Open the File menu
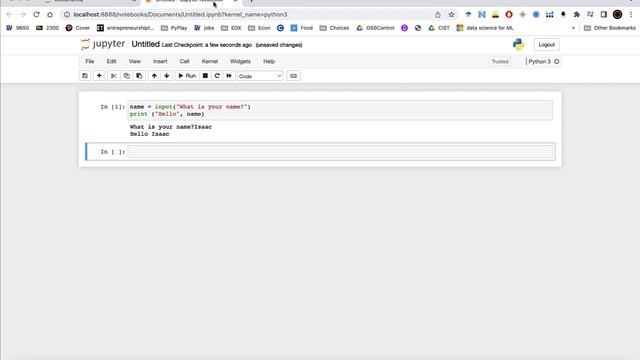Screen dimensions: 640x360 pos(90,61)
